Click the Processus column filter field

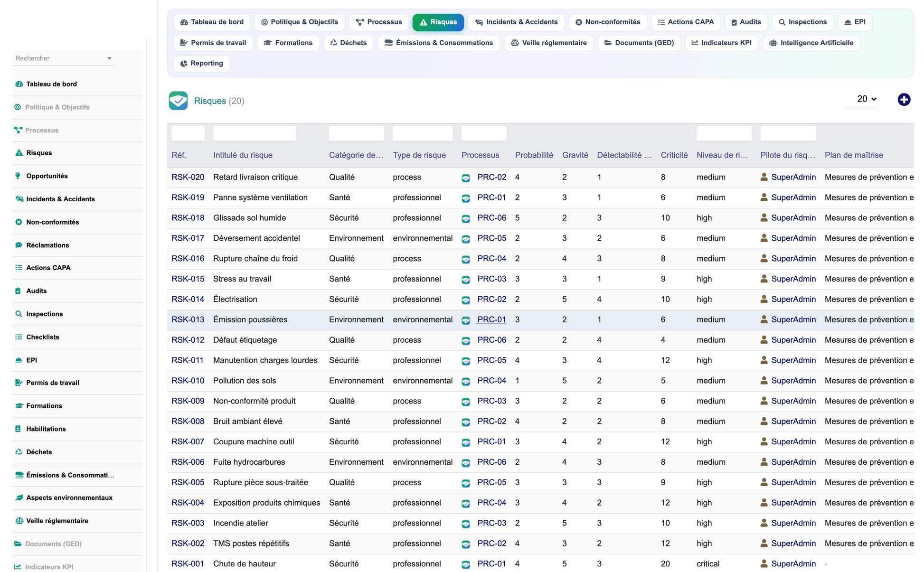click(484, 133)
